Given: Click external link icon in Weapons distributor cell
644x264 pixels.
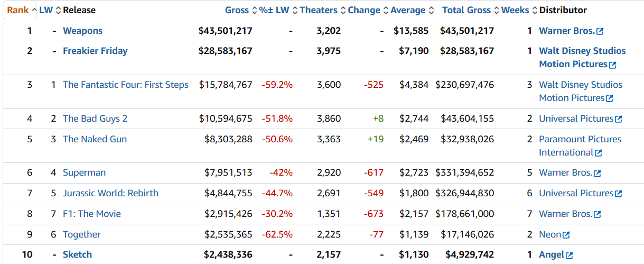Looking at the screenshot, I should (600, 32).
